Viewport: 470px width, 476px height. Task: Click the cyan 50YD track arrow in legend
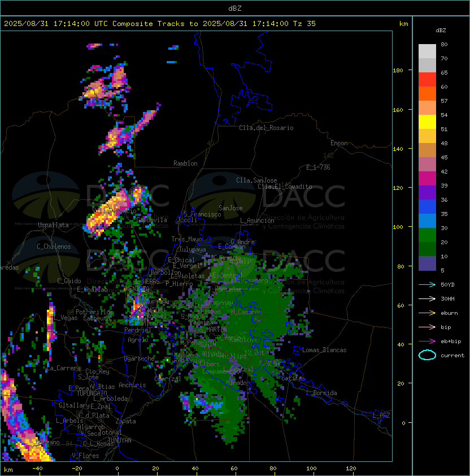point(427,285)
